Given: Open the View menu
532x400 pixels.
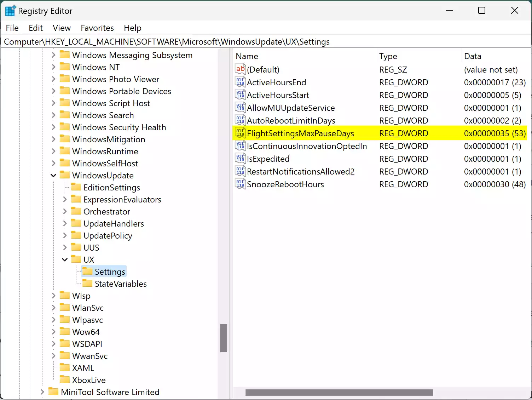Looking at the screenshot, I should point(62,28).
